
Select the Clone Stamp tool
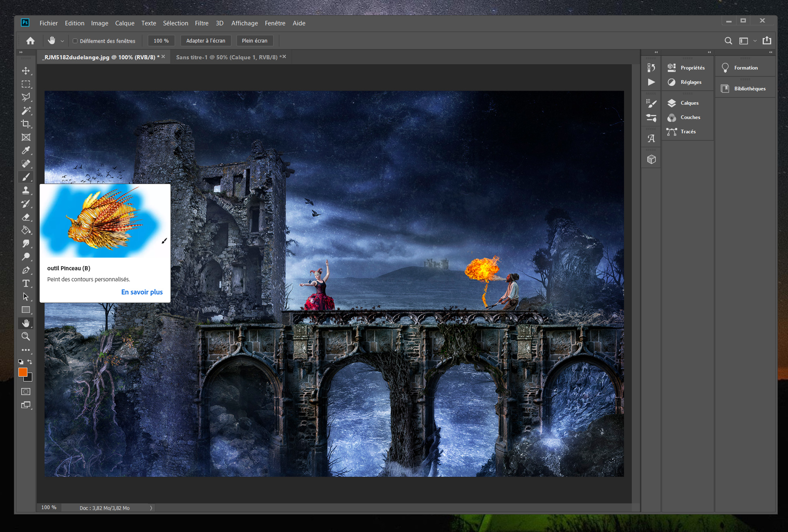(26, 190)
